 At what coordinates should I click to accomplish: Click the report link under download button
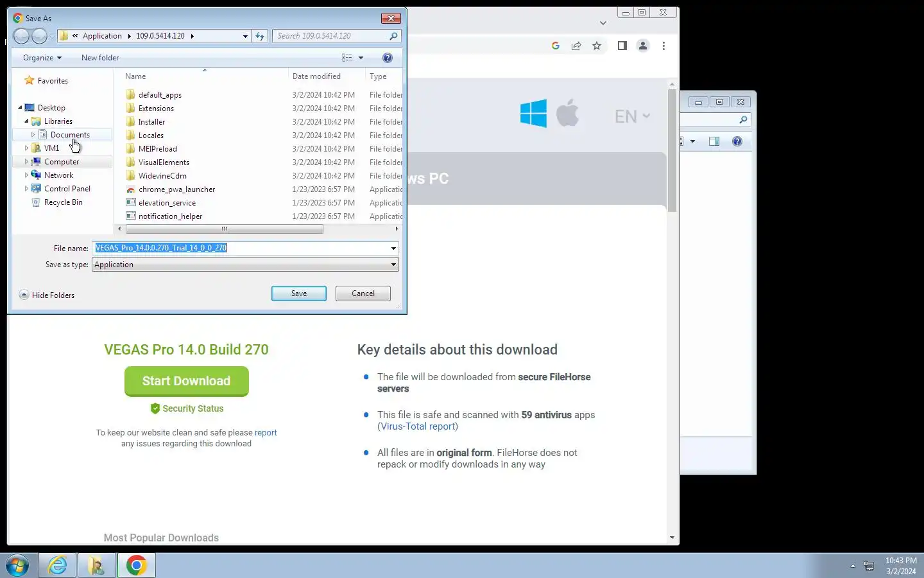pyautogui.click(x=266, y=433)
